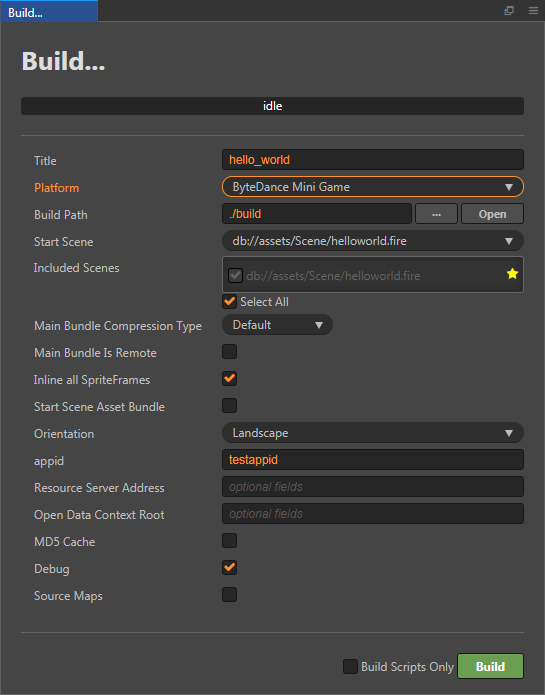
Task: Click the compression type dropdown arrow
Action: click(x=319, y=325)
